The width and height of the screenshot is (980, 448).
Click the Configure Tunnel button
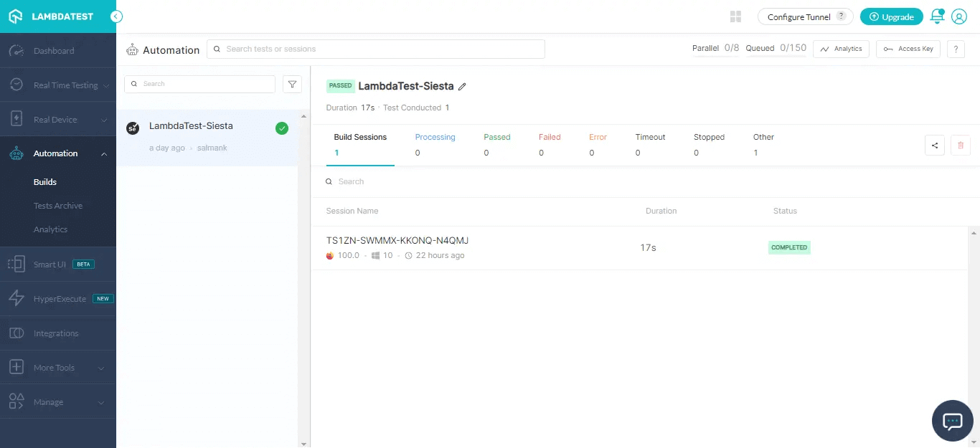805,16
